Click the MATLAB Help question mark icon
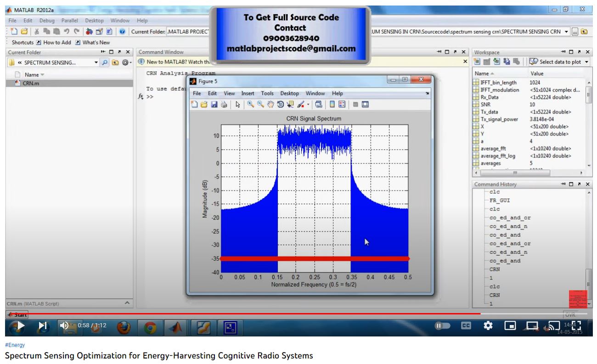The image size is (597, 364). point(122,32)
